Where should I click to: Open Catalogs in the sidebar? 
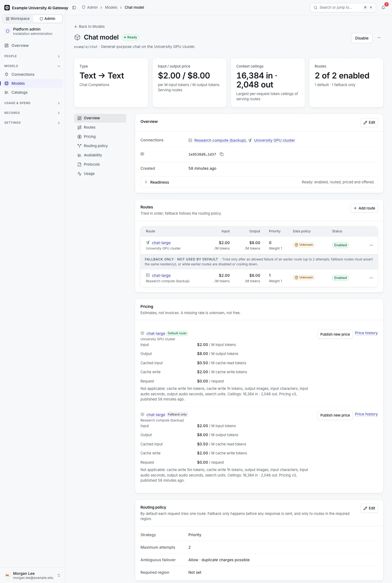pyautogui.click(x=32, y=92)
